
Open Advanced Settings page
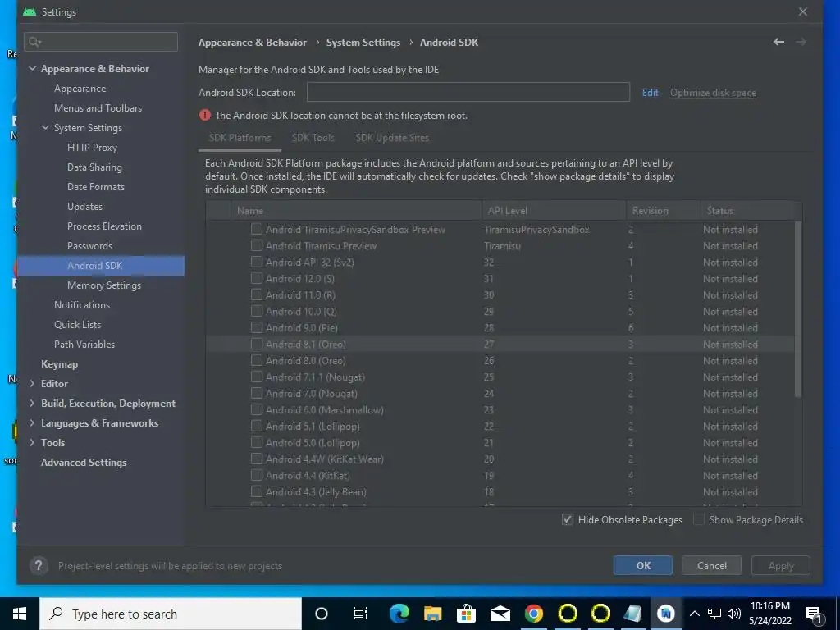pyautogui.click(x=84, y=463)
